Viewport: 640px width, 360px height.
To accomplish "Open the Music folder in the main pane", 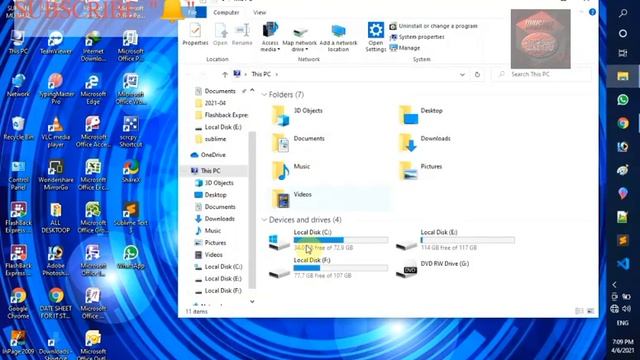I will tap(291, 171).
